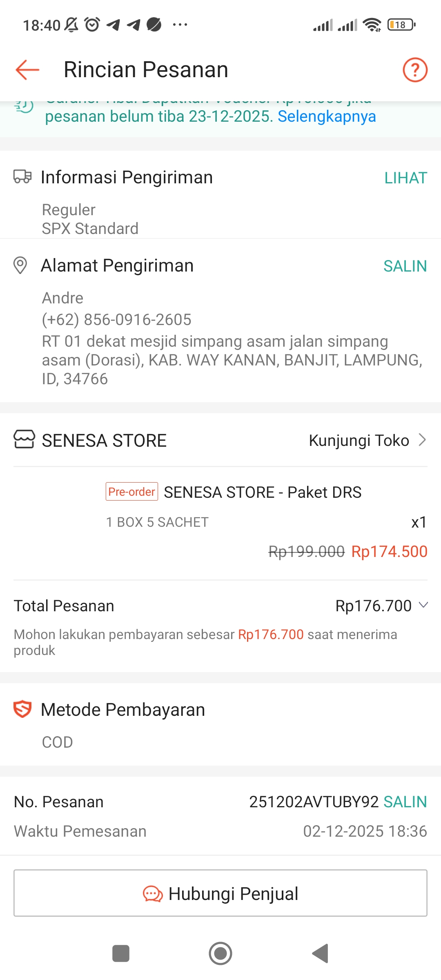Copy shipping address with SALIN
The height and width of the screenshot is (980, 441).
[405, 266]
